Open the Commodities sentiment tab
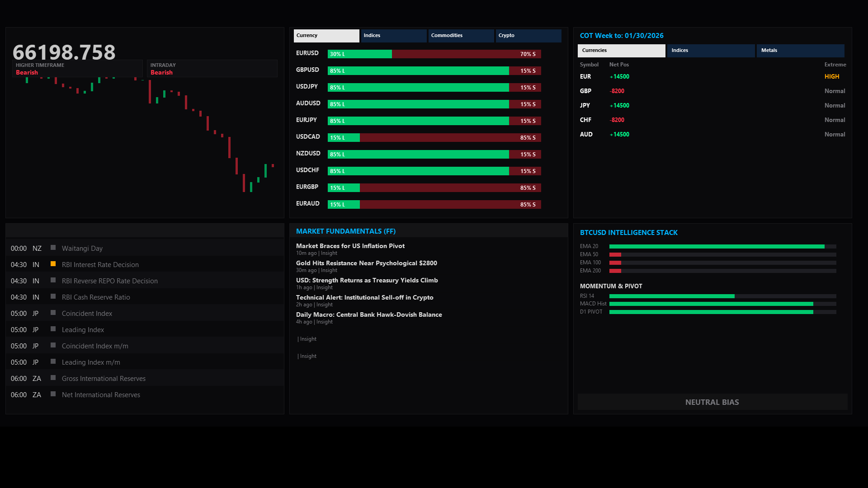Screen dimensions: 868x488 461,36
